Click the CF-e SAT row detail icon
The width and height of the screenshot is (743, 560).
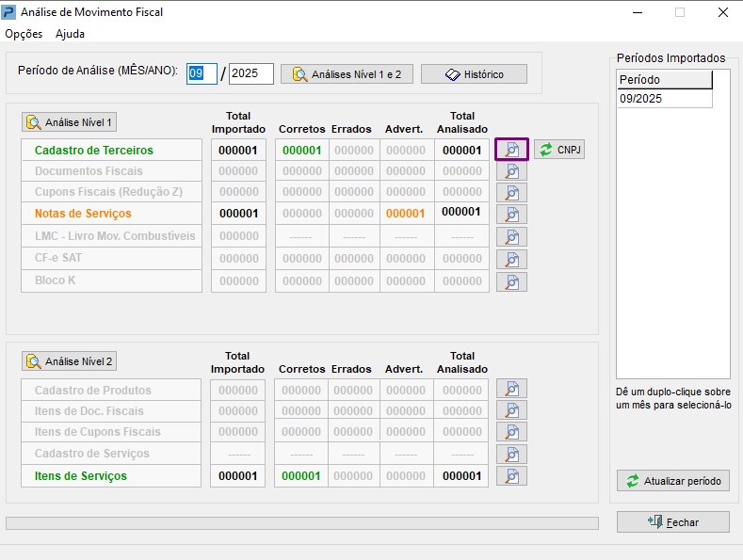pyautogui.click(x=511, y=259)
